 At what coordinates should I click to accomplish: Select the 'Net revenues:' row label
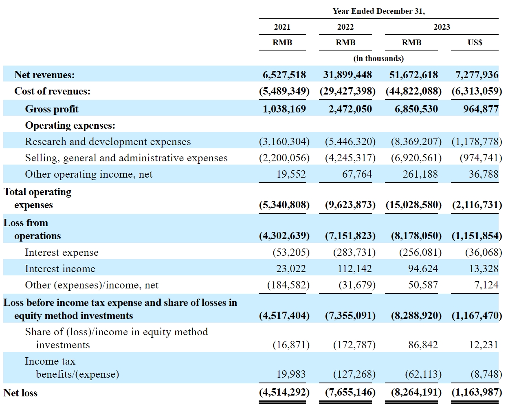44,75
